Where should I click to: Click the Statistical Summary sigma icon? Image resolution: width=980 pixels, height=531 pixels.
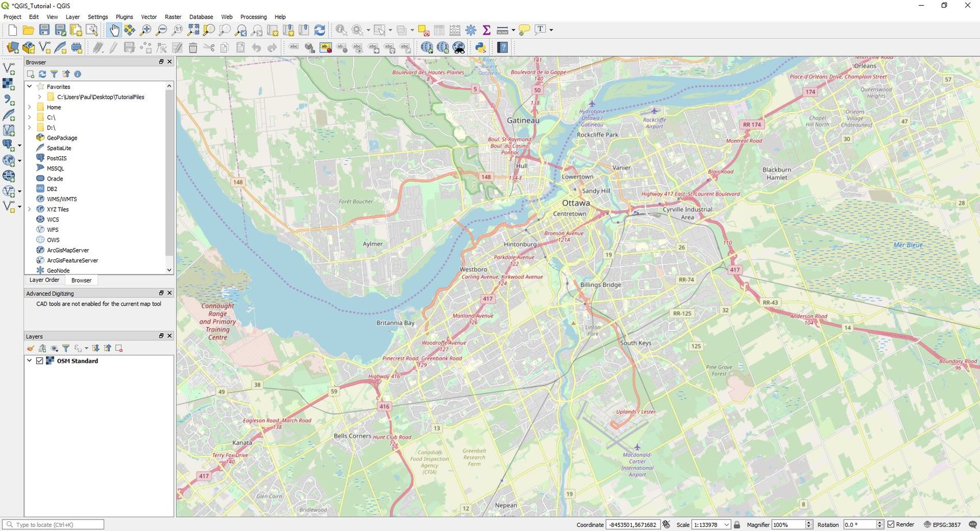click(x=487, y=29)
